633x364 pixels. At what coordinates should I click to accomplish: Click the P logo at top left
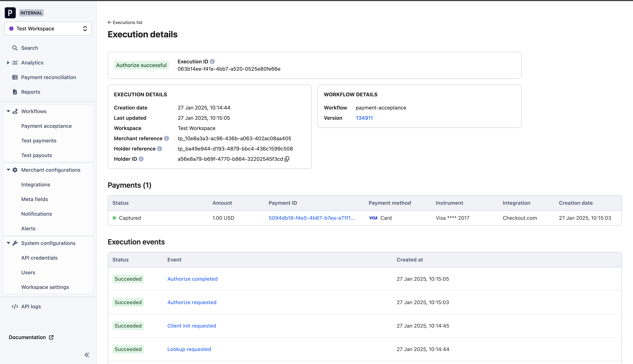(10, 13)
